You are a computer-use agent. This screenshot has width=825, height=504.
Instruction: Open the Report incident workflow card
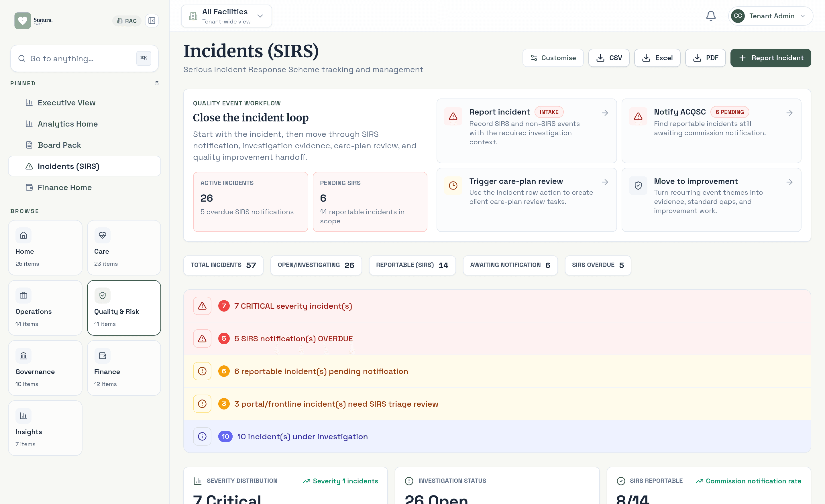point(526,131)
